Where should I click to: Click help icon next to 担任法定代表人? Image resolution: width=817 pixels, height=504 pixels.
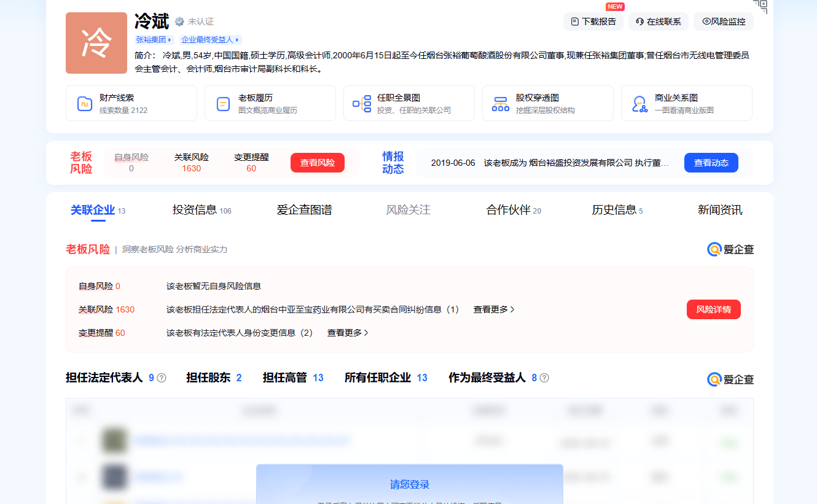pyautogui.click(x=162, y=378)
